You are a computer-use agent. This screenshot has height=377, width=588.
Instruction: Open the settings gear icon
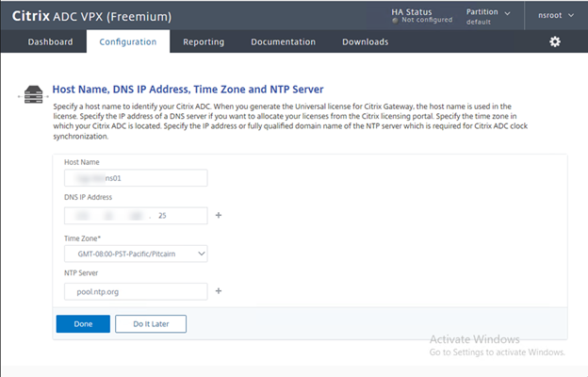pos(555,41)
